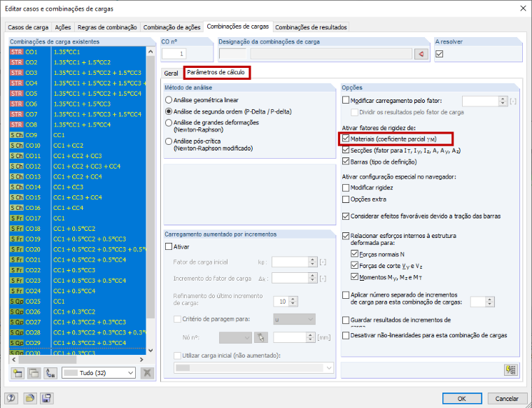Viewport: 532px width, 408px height.
Task: Click the floppy disk save-defaults icon
Action: 46,398
